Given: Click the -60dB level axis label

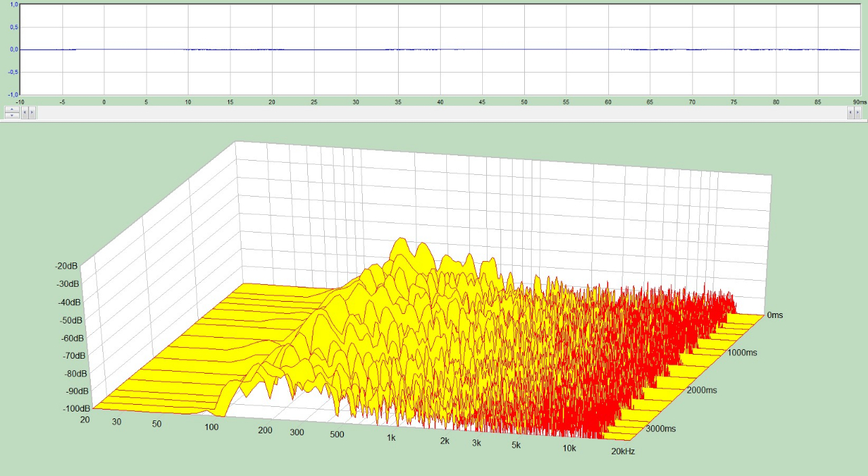Looking at the screenshot, I should tap(71, 338).
